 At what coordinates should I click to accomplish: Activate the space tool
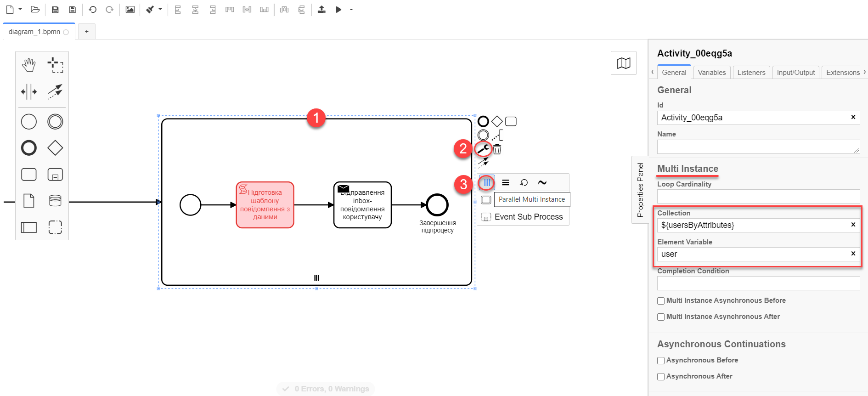28,91
